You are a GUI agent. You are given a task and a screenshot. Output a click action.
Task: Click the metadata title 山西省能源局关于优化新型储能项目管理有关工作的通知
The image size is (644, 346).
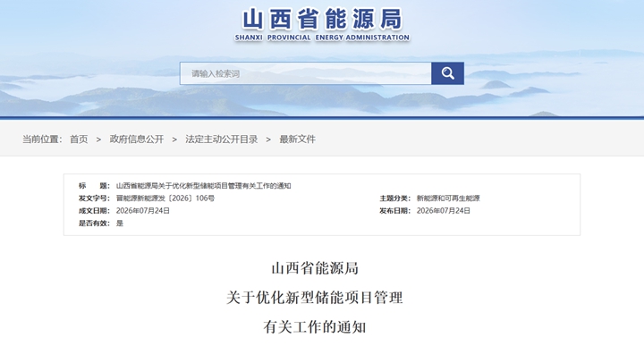[203, 186]
